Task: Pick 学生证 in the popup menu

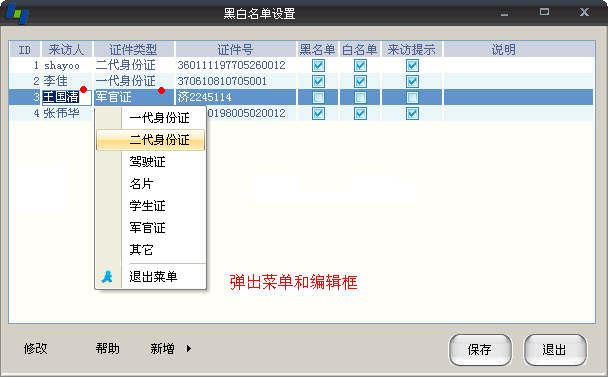Action: coord(151,206)
